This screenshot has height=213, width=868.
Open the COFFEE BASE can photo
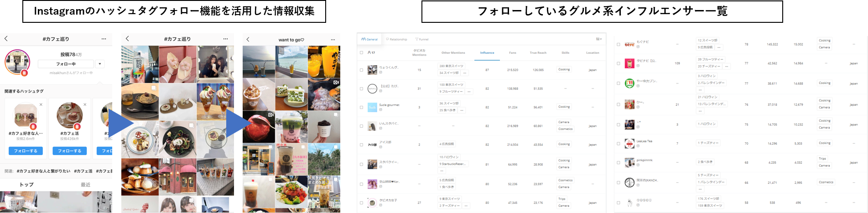point(140,64)
